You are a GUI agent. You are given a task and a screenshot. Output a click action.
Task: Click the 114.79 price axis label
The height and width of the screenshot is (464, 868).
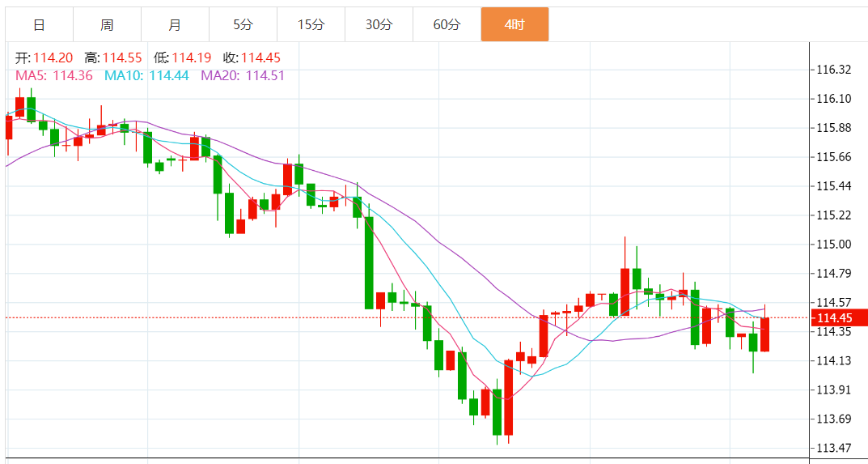(834, 274)
